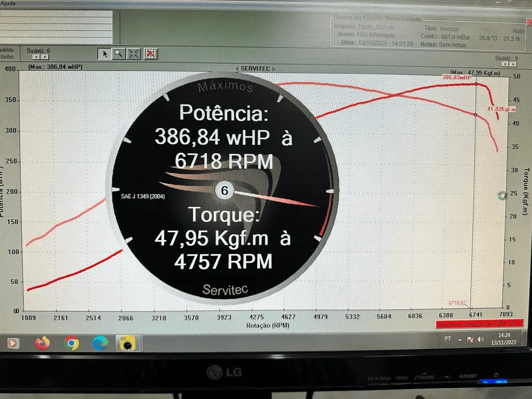The image size is (532, 399).
Task: Activate the zoom magnifier tool
Action: pyautogui.click(x=118, y=54)
